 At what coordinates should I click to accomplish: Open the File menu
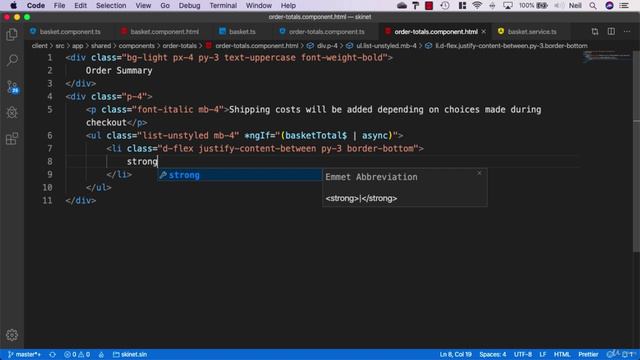click(59, 5)
